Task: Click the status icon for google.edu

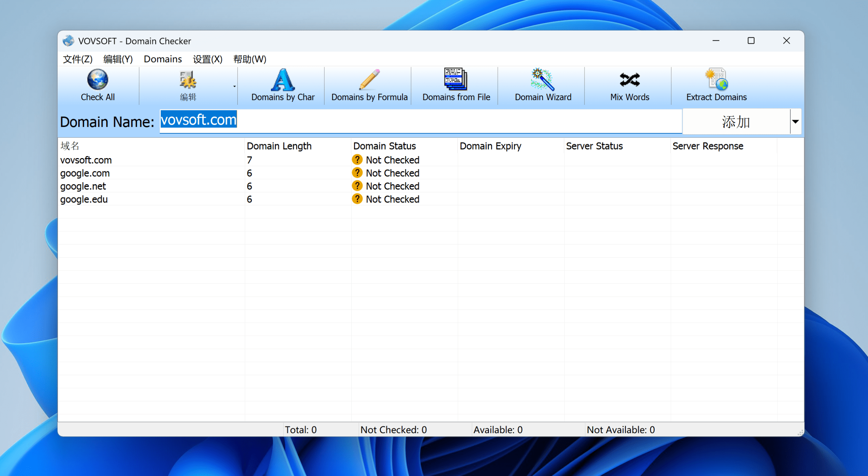Action: click(357, 199)
